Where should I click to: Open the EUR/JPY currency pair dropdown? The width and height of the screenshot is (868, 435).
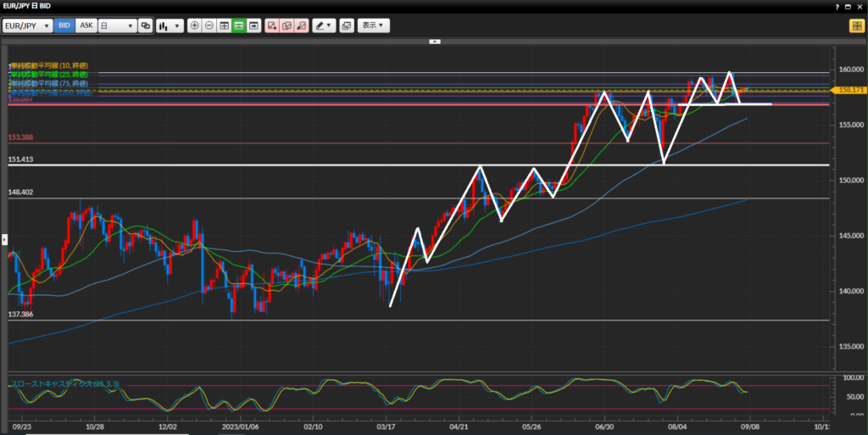click(x=28, y=25)
